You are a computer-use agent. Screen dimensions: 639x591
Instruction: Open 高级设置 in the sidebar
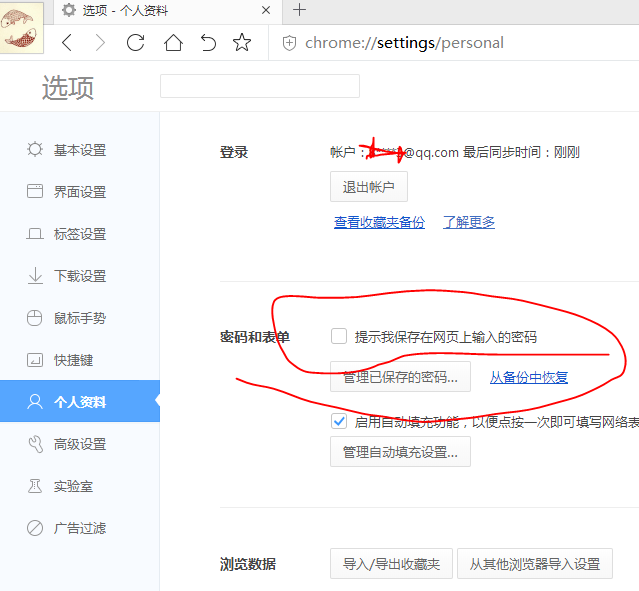click(80, 444)
